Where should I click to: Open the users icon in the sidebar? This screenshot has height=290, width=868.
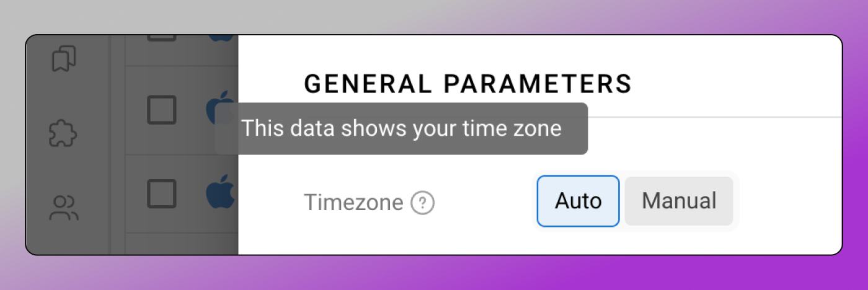point(63,208)
